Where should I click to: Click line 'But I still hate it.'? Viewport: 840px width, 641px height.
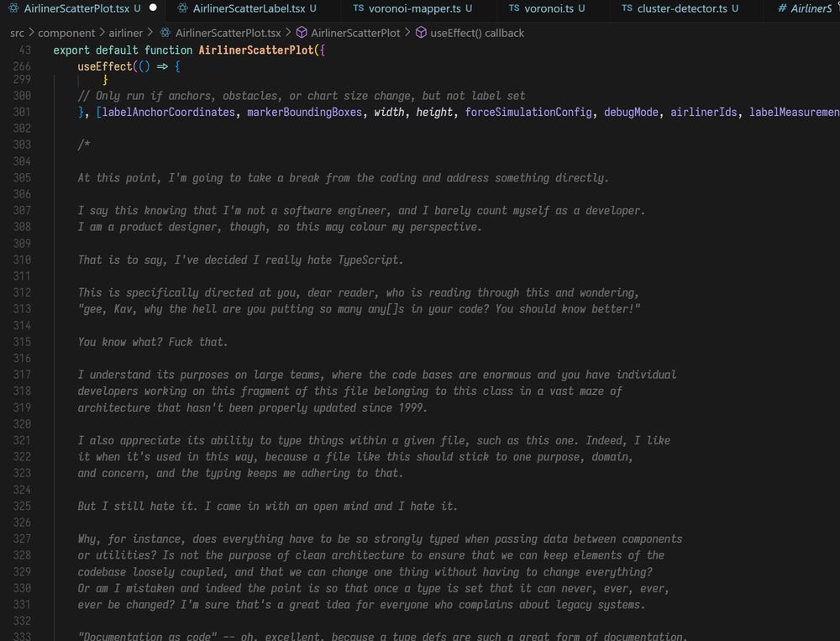tap(267, 507)
